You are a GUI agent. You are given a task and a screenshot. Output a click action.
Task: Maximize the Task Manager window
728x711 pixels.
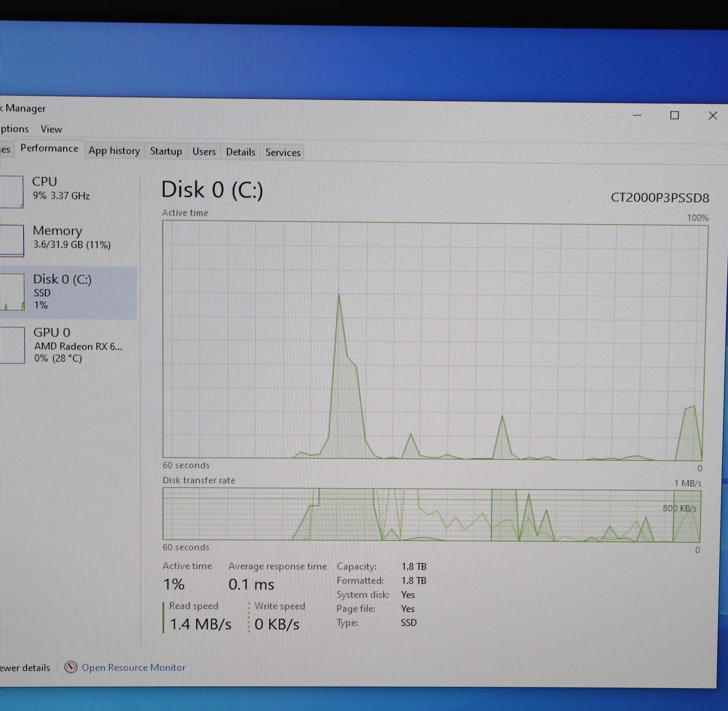pyautogui.click(x=674, y=116)
